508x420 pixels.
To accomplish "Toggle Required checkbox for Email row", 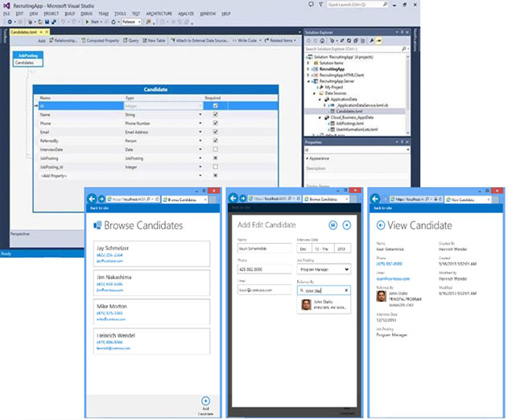I will click(216, 132).
